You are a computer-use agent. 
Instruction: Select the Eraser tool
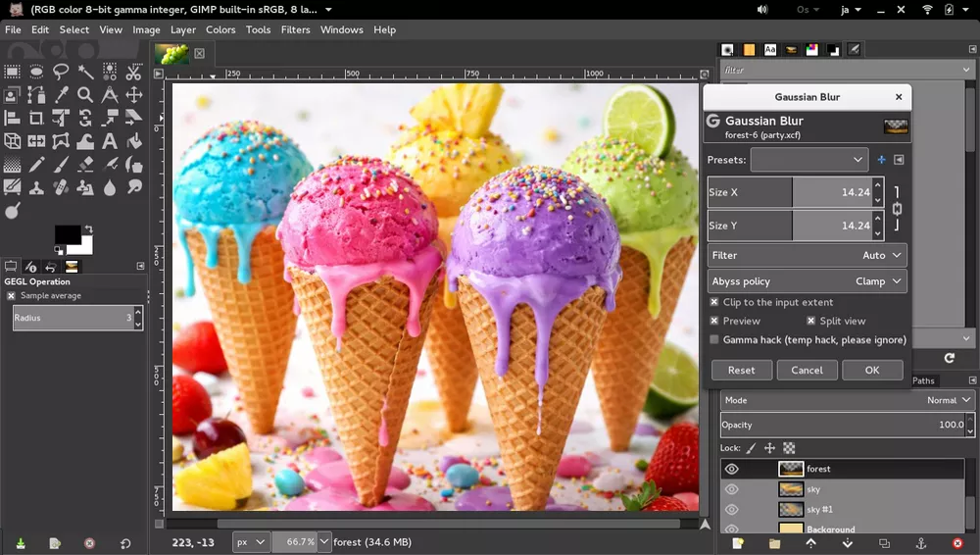[x=85, y=166]
